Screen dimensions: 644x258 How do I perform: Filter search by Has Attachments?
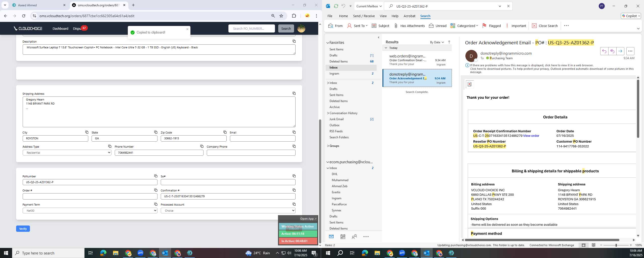tap(409, 26)
